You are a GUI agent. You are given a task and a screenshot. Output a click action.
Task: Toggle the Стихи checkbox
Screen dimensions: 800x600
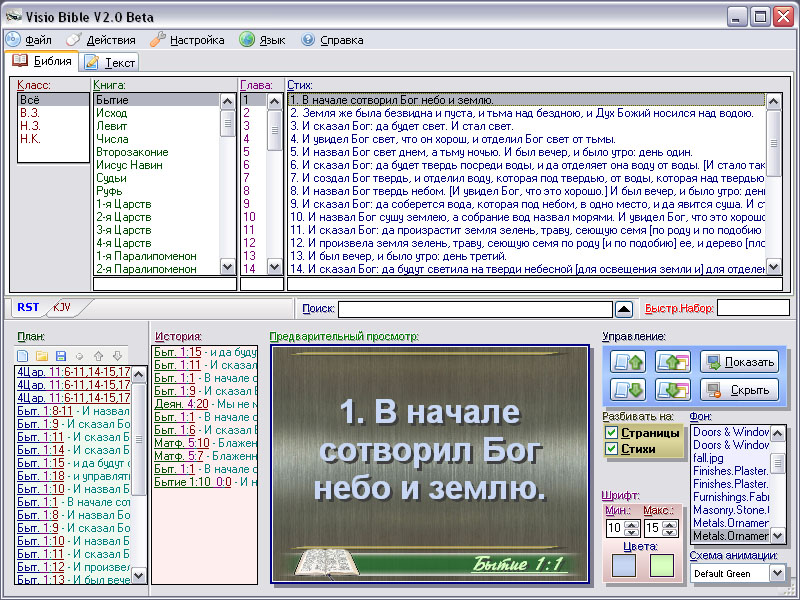pos(611,449)
